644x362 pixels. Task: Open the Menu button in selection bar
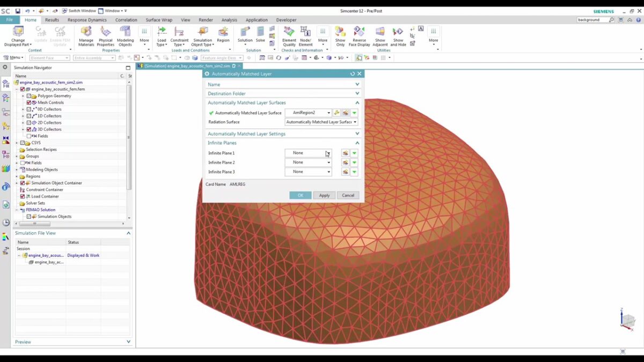[x=13, y=57]
